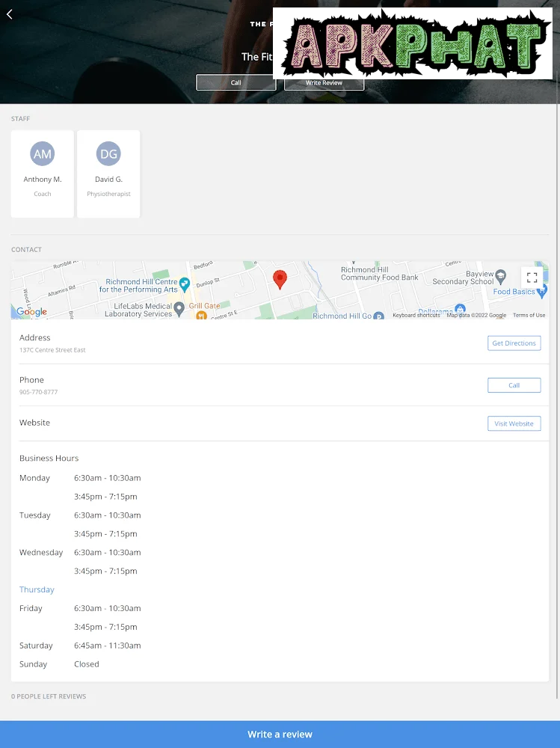Click address 137C Centre Street East
560x748 pixels.
pyautogui.click(x=52, y=349)
